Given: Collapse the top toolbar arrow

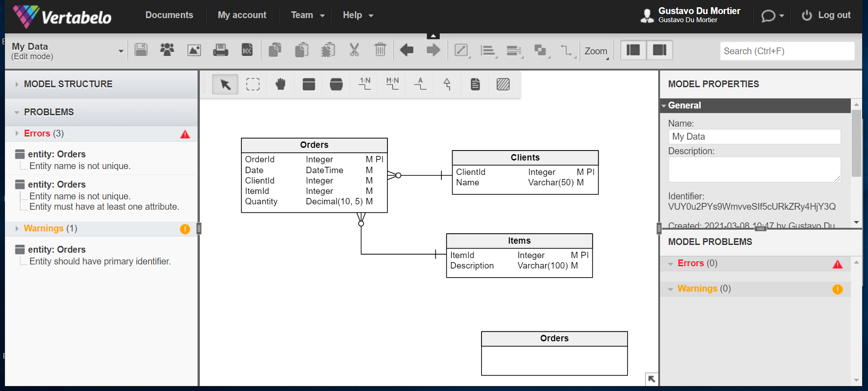Looking at the screenshot, I should (433, 36).
